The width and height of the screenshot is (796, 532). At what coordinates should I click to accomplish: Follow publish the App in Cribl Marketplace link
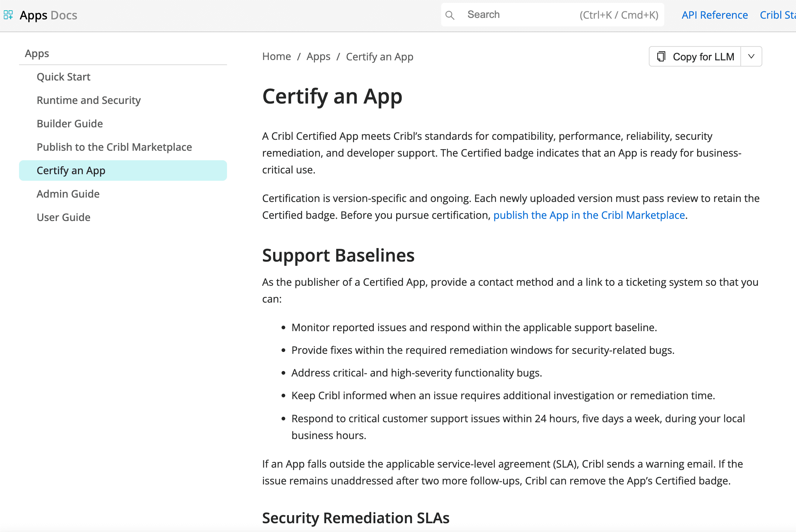[x=589, y=215]
